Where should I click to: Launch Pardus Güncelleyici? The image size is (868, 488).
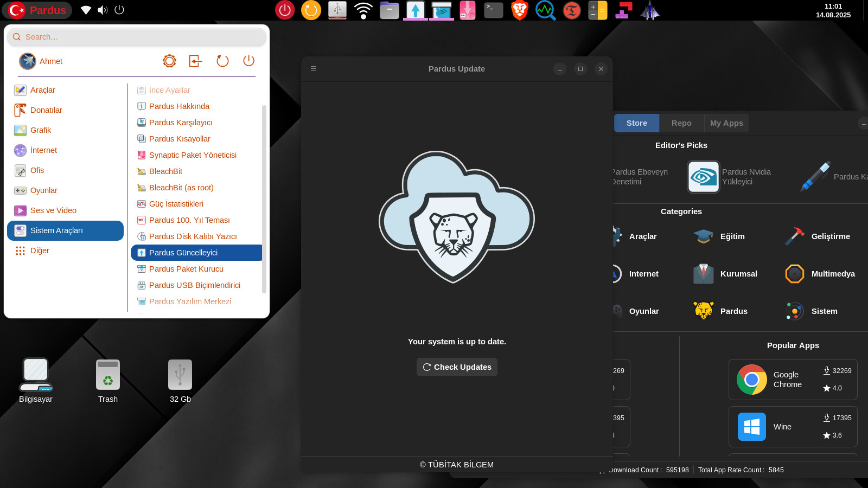pyautogui.click(x=196, y=253)
